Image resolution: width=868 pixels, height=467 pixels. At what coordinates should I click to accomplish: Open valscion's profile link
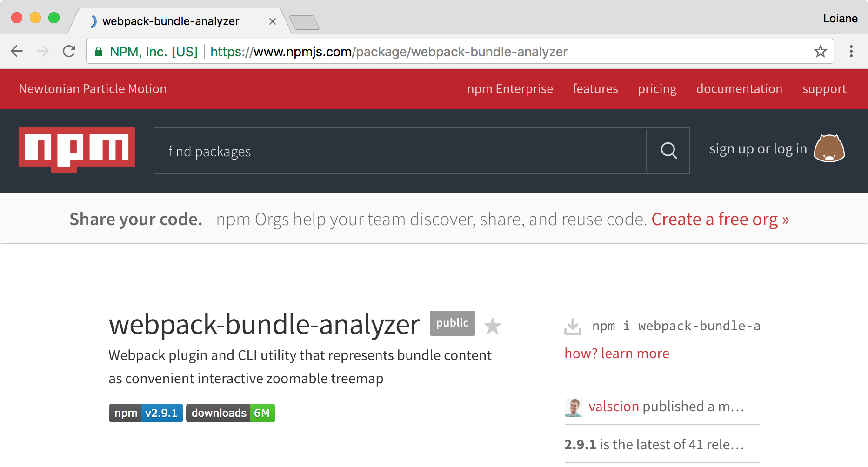(x=614, y=407)
